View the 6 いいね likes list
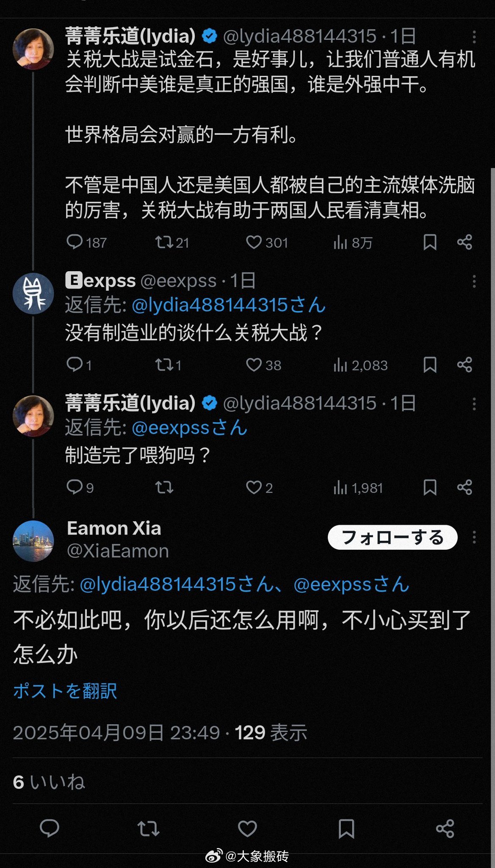495x868 pixels. point(49,782)
